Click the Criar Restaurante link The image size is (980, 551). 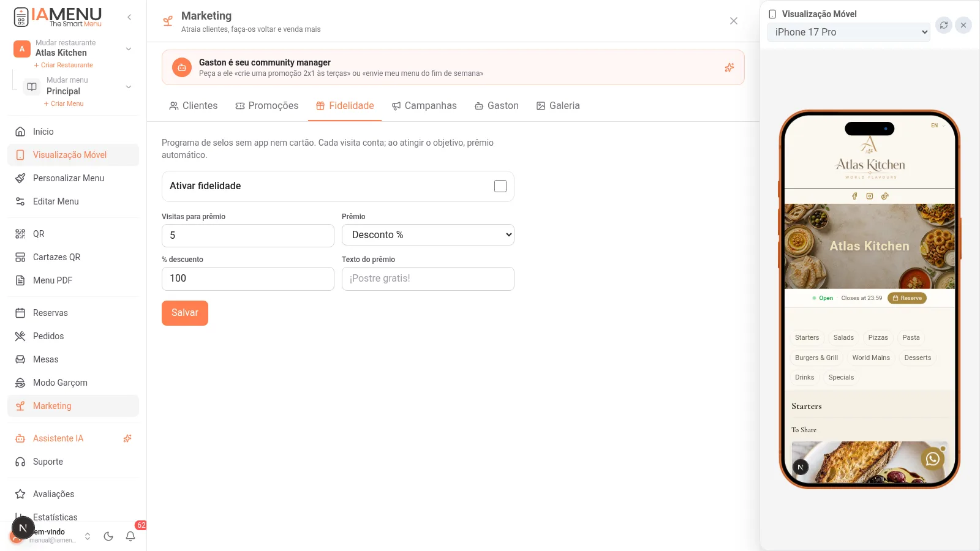click(64, 65)
